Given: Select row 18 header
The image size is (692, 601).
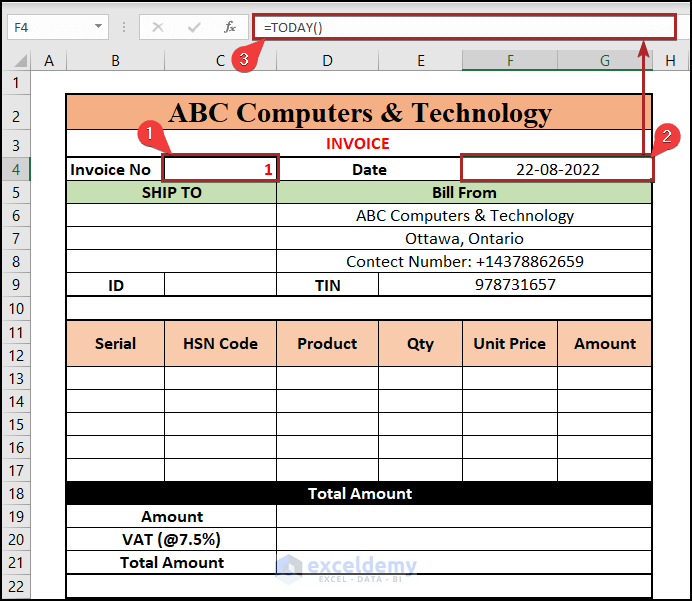Looking at the screenshot, I should 16,493.
